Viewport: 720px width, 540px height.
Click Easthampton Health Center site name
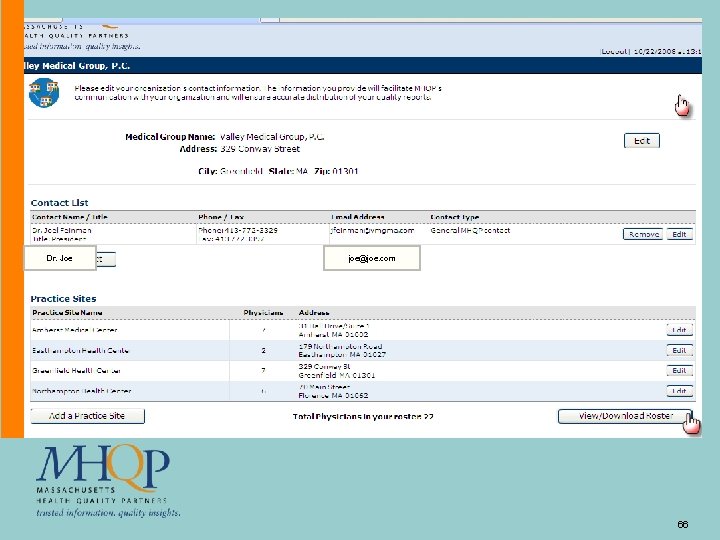[80, 350]
